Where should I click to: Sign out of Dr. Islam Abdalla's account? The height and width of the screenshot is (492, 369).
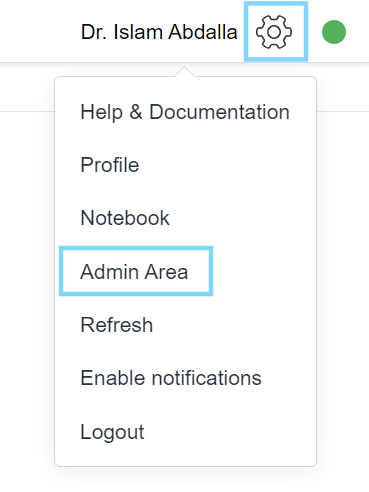pos(112,432)
